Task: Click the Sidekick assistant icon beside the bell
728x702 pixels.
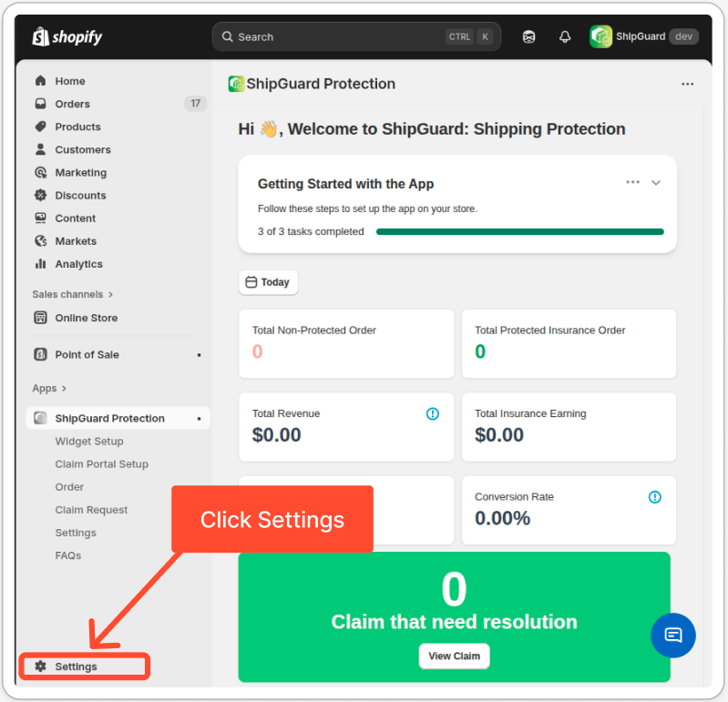Action: (x=529, y=37)
